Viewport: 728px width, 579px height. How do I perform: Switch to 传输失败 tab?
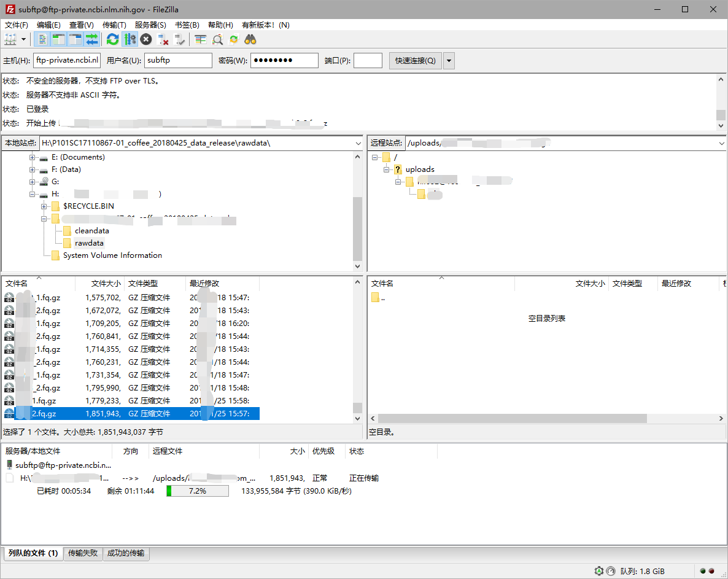83,553
